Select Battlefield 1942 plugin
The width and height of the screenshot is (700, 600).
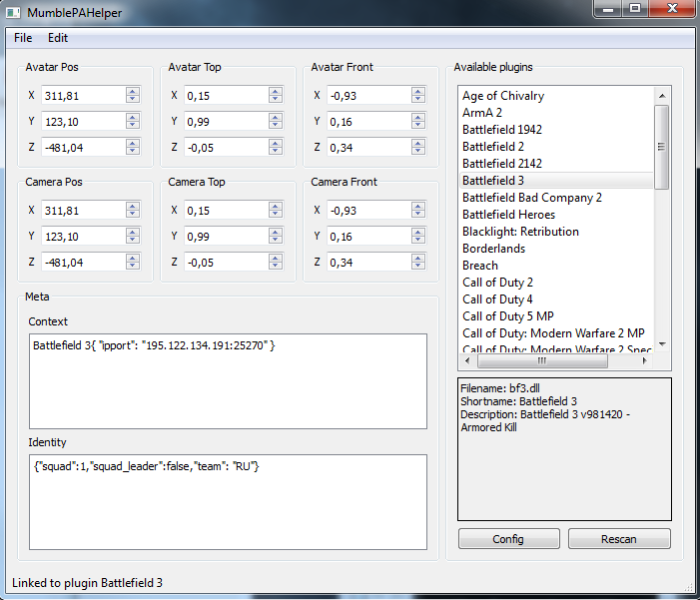point(556,130)
